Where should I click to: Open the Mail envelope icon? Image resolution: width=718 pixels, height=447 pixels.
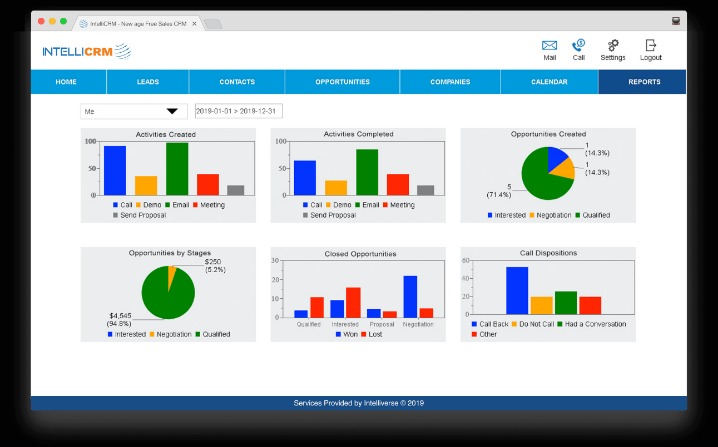549,46
